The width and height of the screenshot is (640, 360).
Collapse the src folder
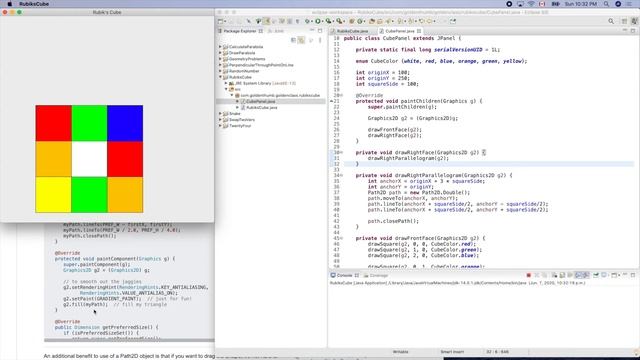(226, 89)
